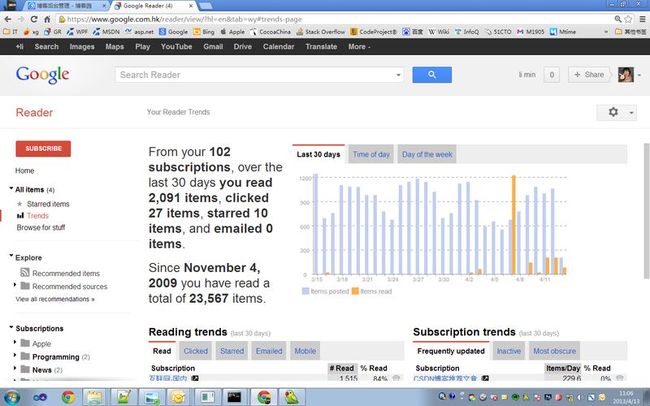The width and height of the screenshot is (650, 406).
Task: Expand the News subscription folder
Action: coord(15,368)
